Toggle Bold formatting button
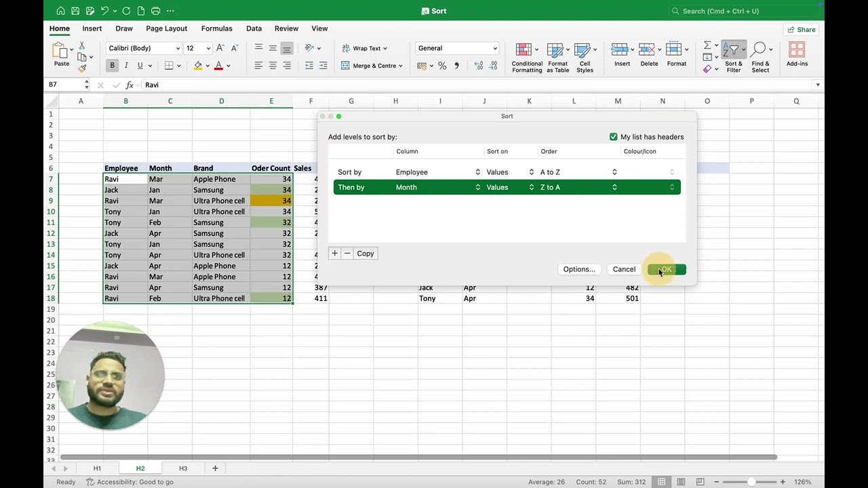The height and width of the screenshot is (488, 868). pyautogui.click(x=112, y=66)
